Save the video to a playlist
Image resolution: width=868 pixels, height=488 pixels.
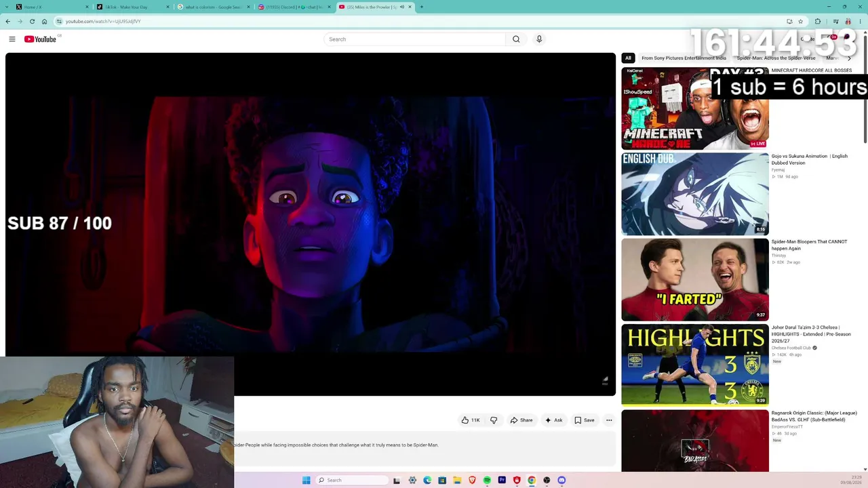click(585, 420)
